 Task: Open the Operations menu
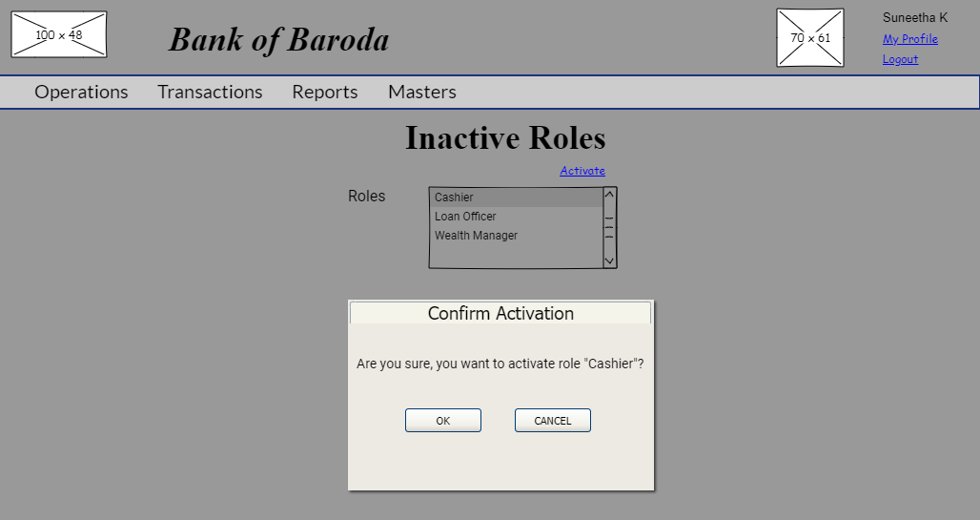[81, 92]
